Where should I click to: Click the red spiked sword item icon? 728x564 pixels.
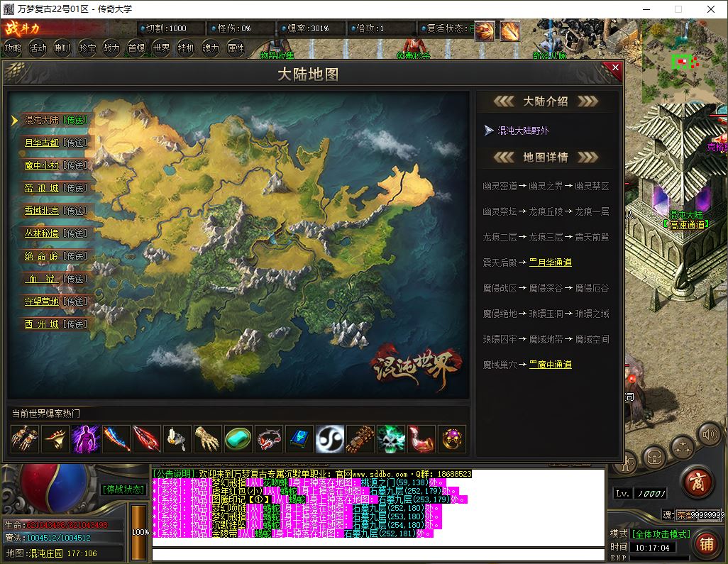[146, 438]
